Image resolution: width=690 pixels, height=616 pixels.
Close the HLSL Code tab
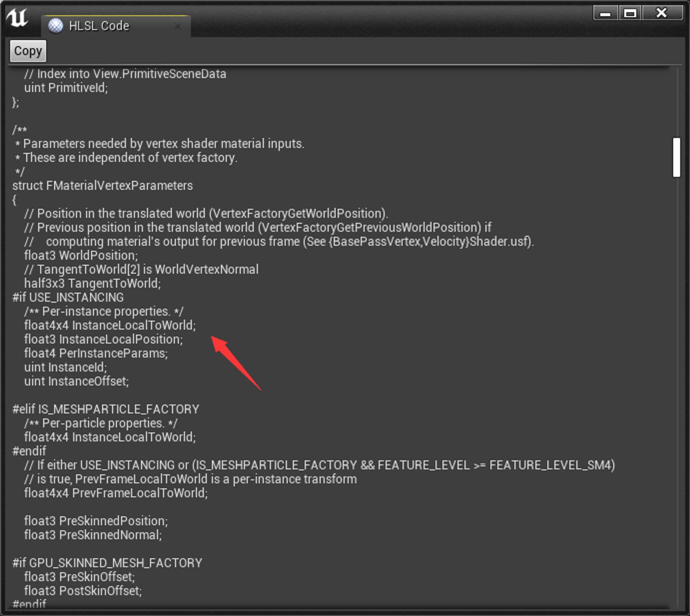point(178,26)
